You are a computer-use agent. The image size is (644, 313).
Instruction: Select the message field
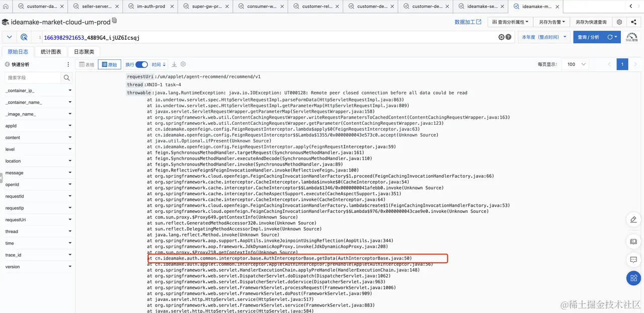pyautogui.click(x=14, y=173)
